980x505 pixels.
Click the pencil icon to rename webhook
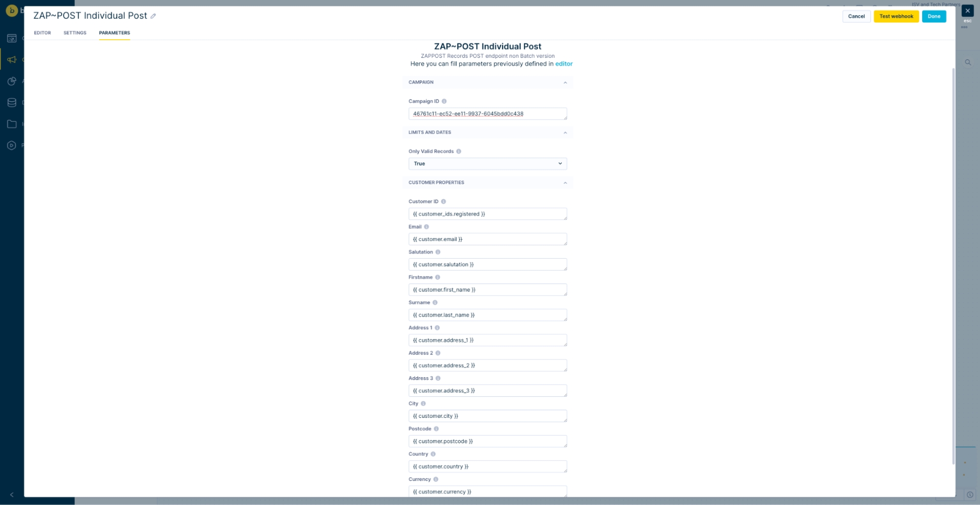point(153,16)
